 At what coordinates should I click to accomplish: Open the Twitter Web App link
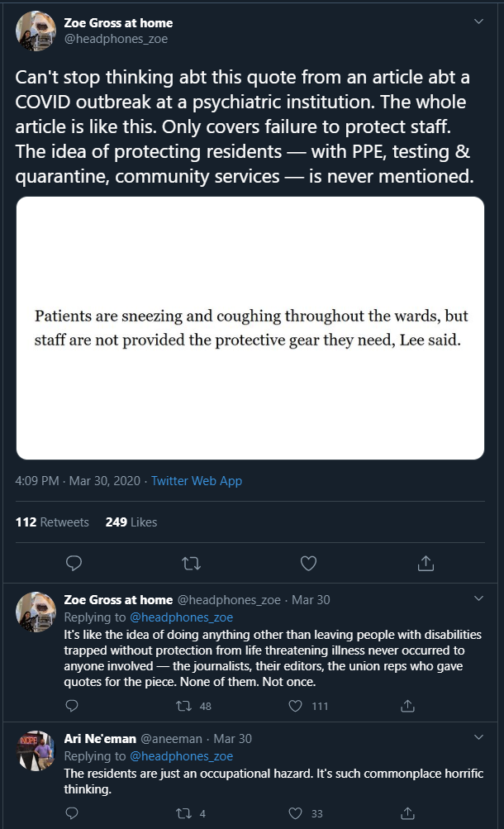pyautogui.click(x=197, y=481)
